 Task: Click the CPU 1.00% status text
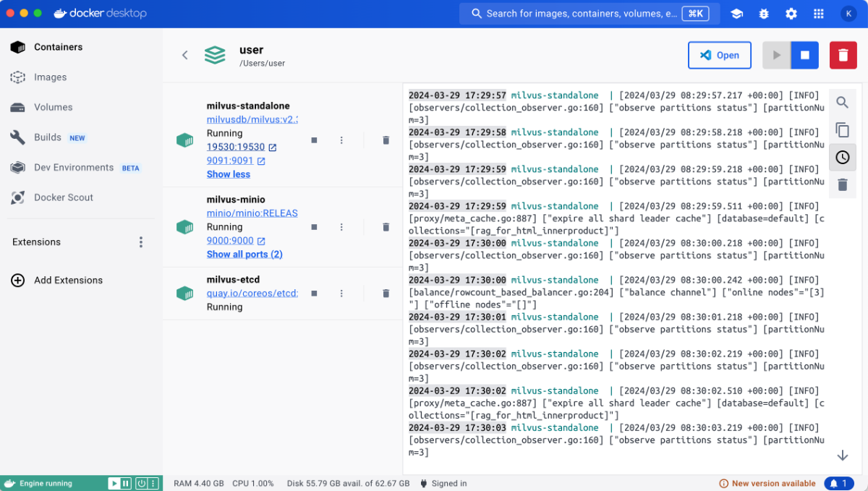253,484
